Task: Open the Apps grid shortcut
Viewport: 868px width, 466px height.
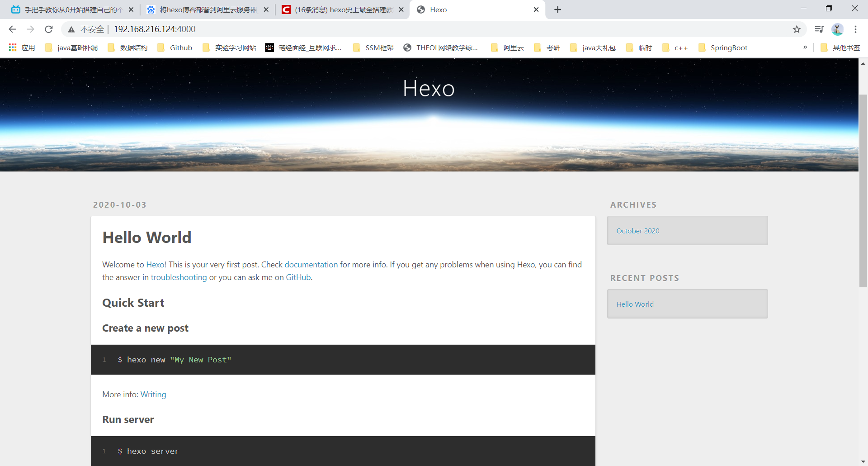Action: 22,48
